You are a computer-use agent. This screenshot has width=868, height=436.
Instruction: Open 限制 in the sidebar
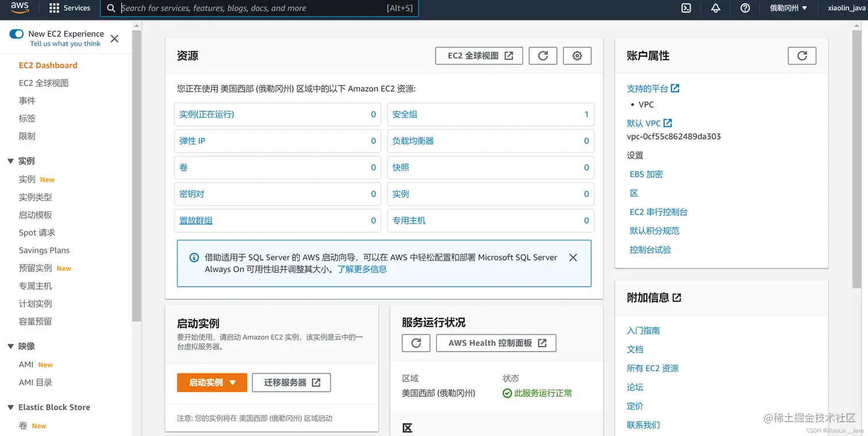(27, 137)
